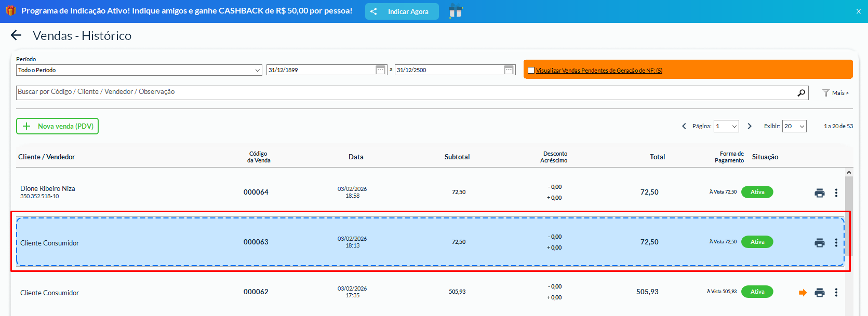This screenshot has width=868, height=316.
Task: Go to next page with right chevron
Action: click(x=749, y=126)
